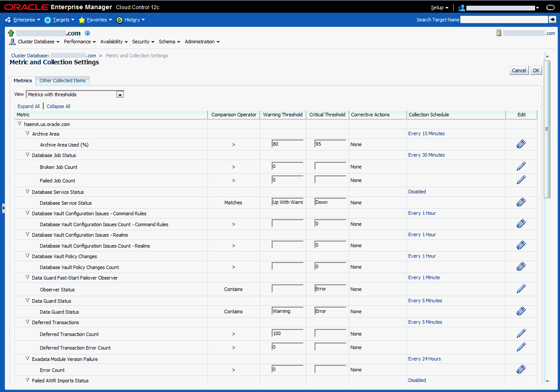This screenshot has height=392, width=560.
Task: Click the search target go arrow
Action: (553, 20)
